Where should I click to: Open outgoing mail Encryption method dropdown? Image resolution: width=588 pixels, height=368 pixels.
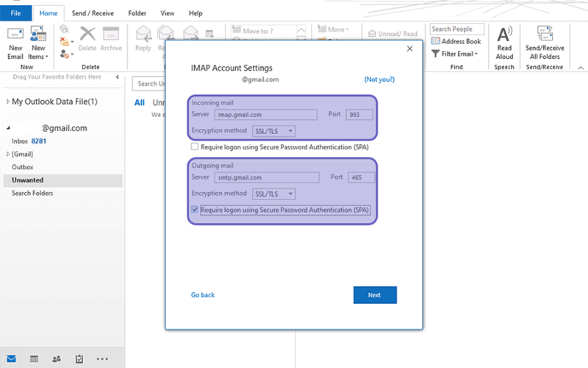click(x=273, y=194)
